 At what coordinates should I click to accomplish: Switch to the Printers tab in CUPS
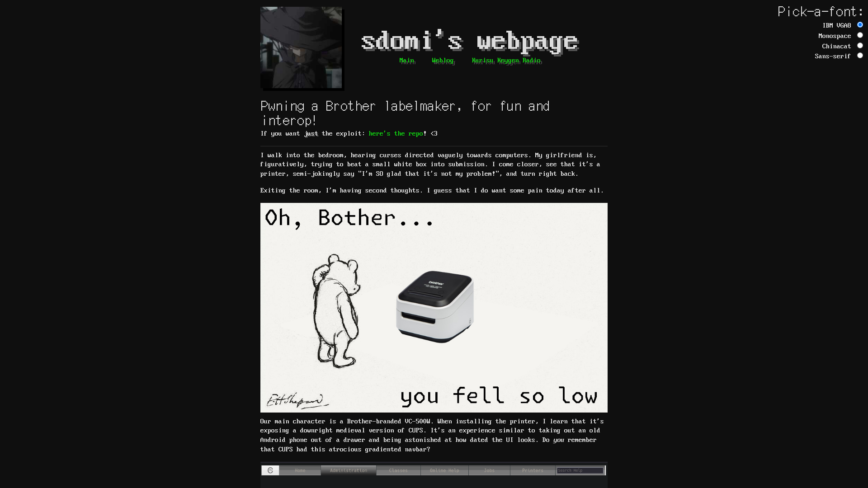point(533,470)
